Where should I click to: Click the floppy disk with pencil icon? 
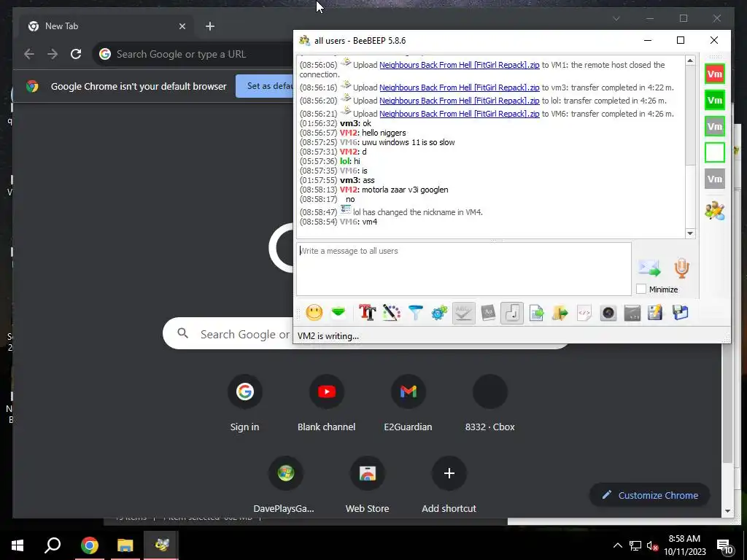pyautogui.click(x=656, y=313)
